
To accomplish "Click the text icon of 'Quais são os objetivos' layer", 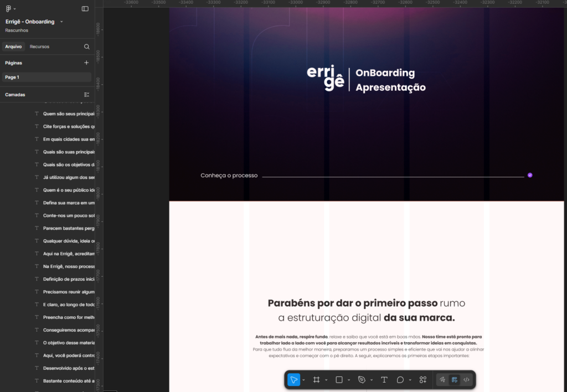I will [37, 164].
